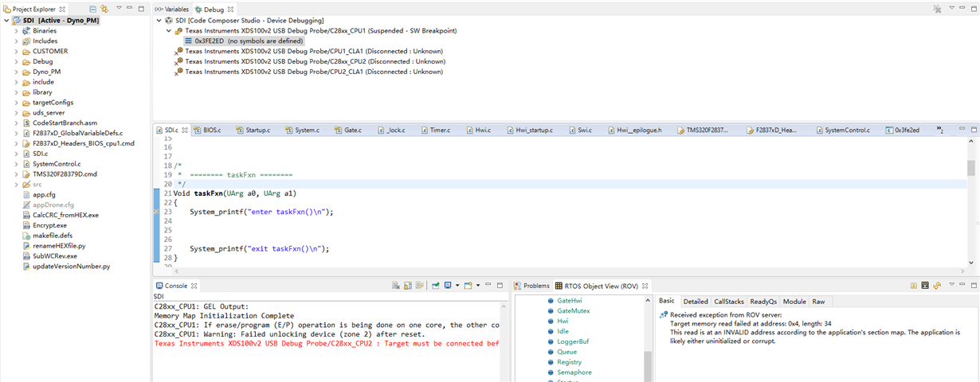Screen dimensions: 980x382
Task: Expand the Dyno_PM folder
Action: click(17, 72)
